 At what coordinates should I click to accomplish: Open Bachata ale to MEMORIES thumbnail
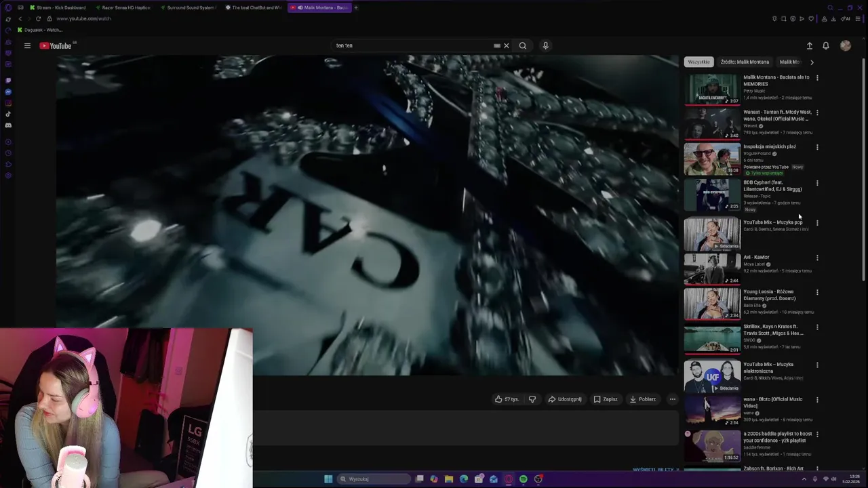(712, 89)
